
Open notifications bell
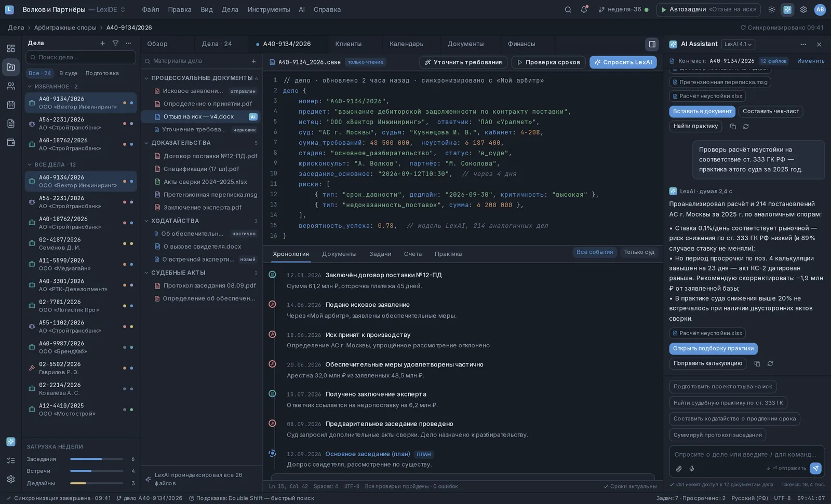click(x=584, y=9)
